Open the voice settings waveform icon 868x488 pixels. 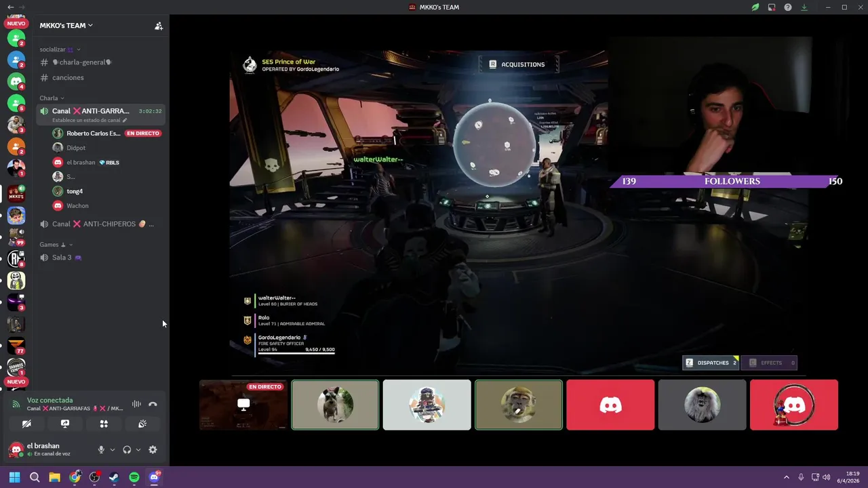point(136,404)
